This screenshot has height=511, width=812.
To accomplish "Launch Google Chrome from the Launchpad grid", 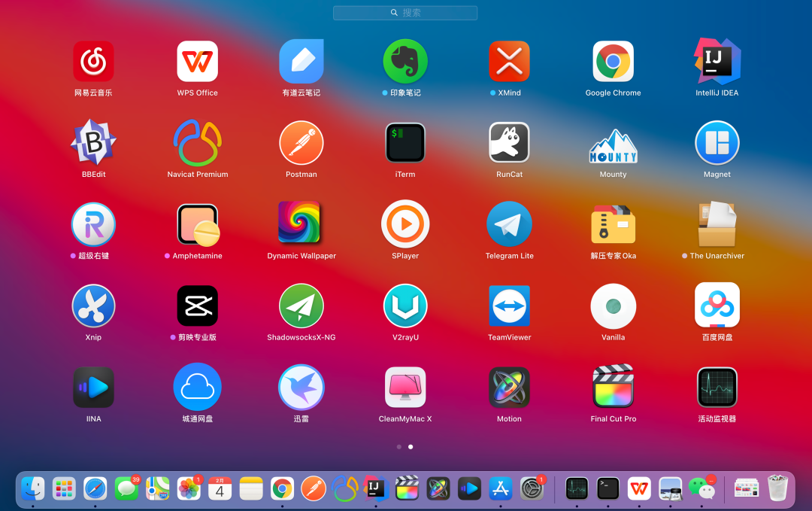I will click(x=614, y=62).
